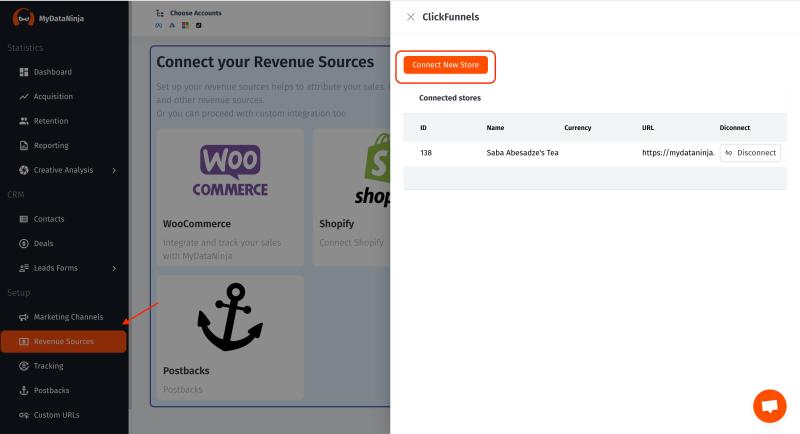
Task: Open the Dashboard menu item
Action: click(53, 72)
